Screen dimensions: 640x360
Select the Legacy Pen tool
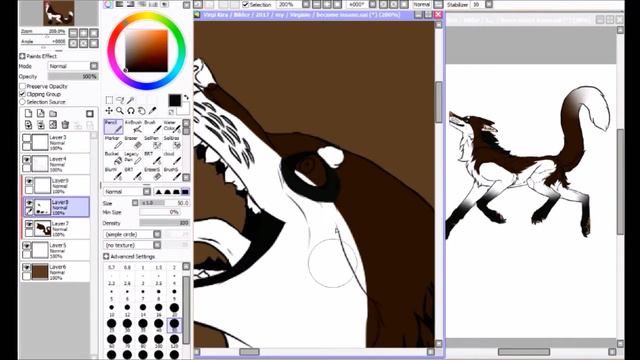133,158
